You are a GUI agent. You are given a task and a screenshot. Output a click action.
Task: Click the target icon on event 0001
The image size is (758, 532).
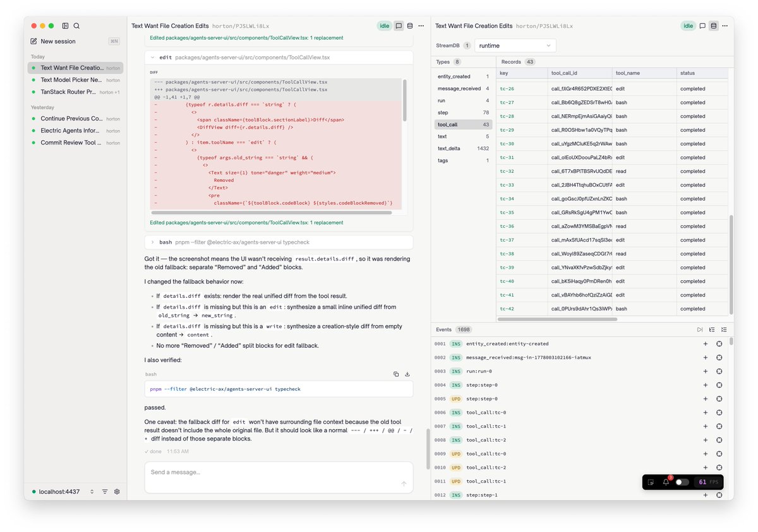coord(719,344)
